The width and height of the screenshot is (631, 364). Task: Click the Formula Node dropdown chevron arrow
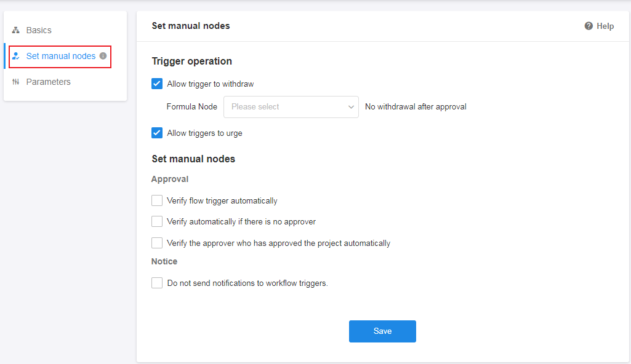pos(351,107)
